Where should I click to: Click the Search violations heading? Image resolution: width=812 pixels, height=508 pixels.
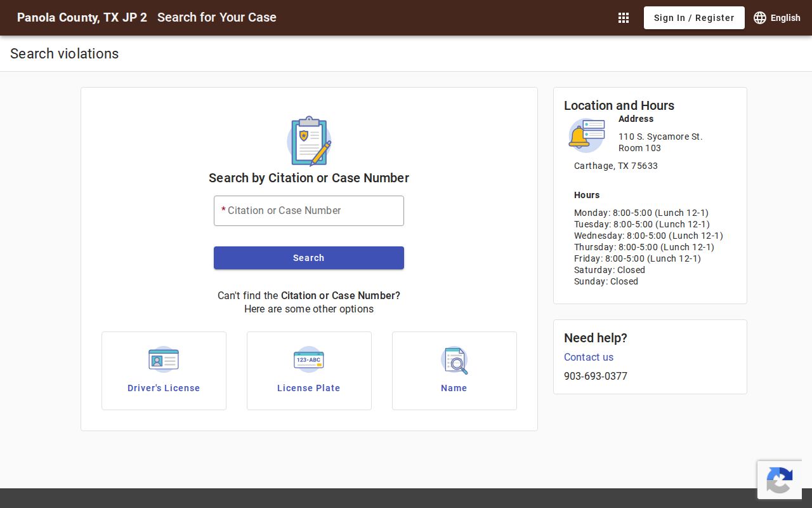pyautogui.click(x=65, y=53)
